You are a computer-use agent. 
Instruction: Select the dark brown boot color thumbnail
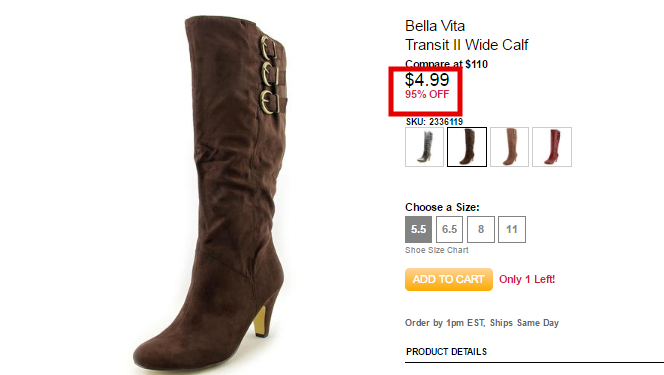click(x=467, y=147)
